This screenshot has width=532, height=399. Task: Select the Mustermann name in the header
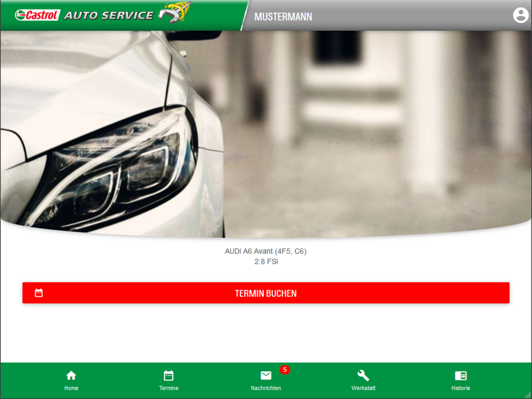pos(284,16)
